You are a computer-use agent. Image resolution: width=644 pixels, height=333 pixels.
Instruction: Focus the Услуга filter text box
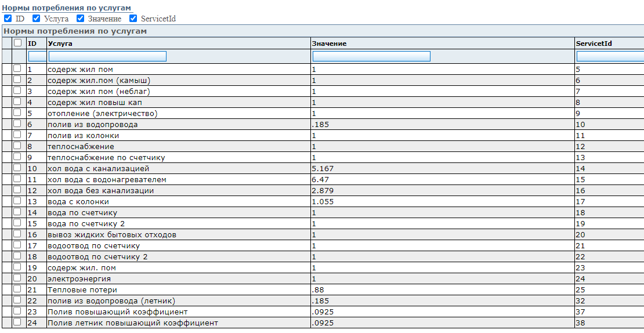(107, 56)
